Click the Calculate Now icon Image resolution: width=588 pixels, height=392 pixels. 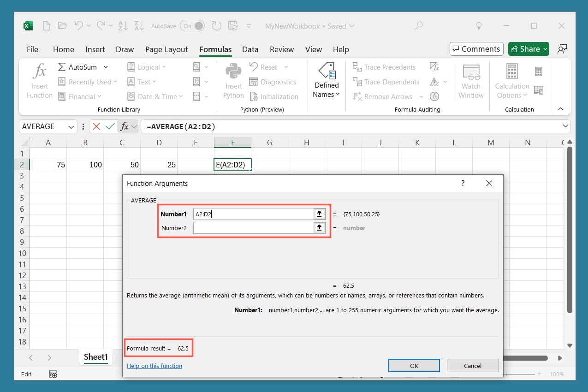point(539,71)
